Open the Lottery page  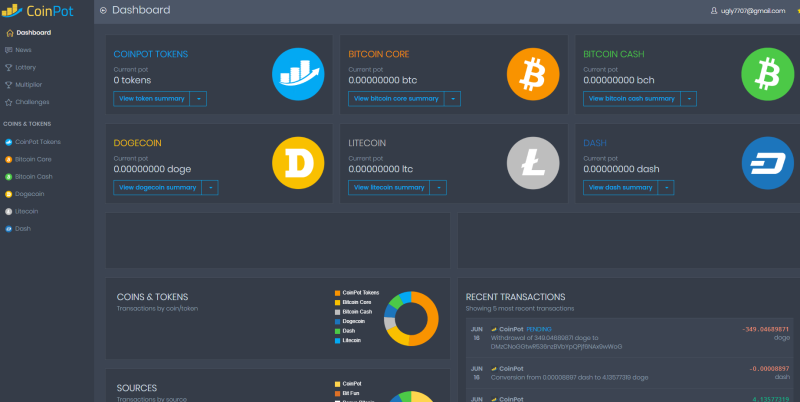click(26, 67)
